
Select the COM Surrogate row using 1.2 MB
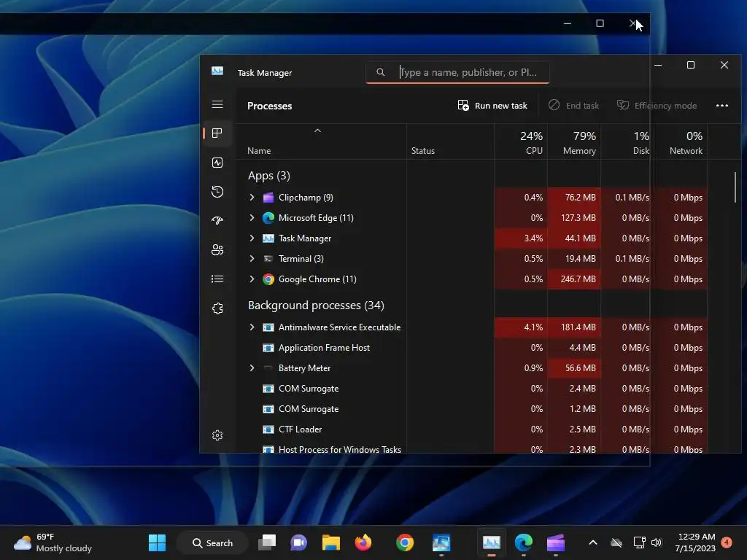pyautogui.click(x=472, y=409)
